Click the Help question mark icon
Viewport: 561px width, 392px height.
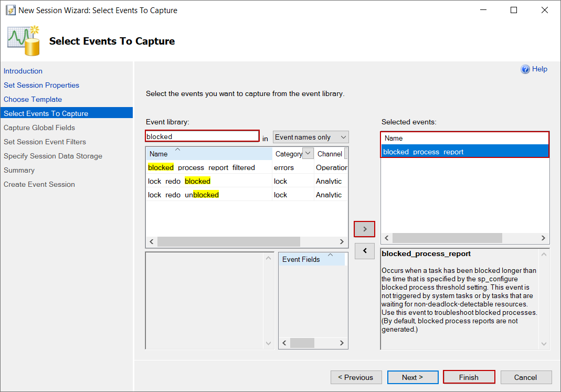(x=525, y=69)
